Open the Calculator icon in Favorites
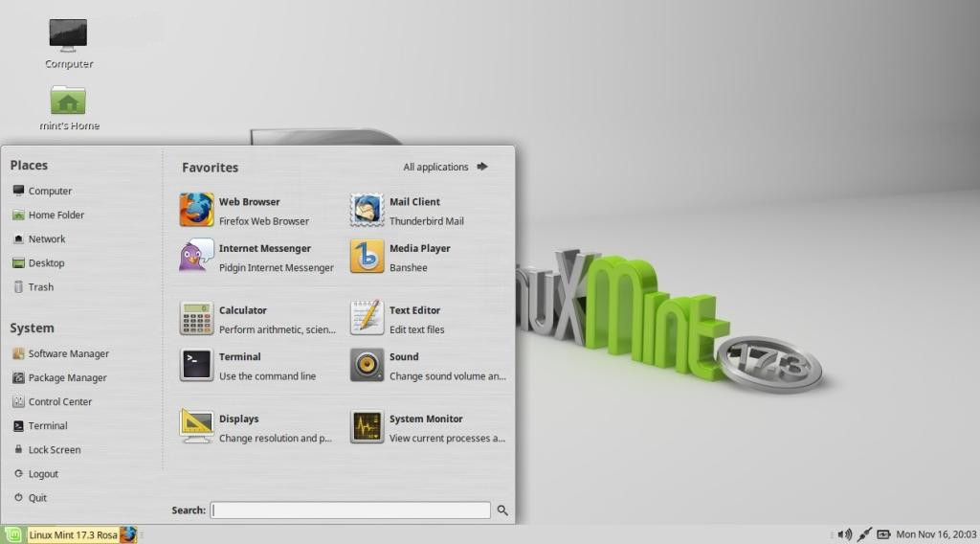This screenshot has height=544, width=980. click(x=196, y=318)
